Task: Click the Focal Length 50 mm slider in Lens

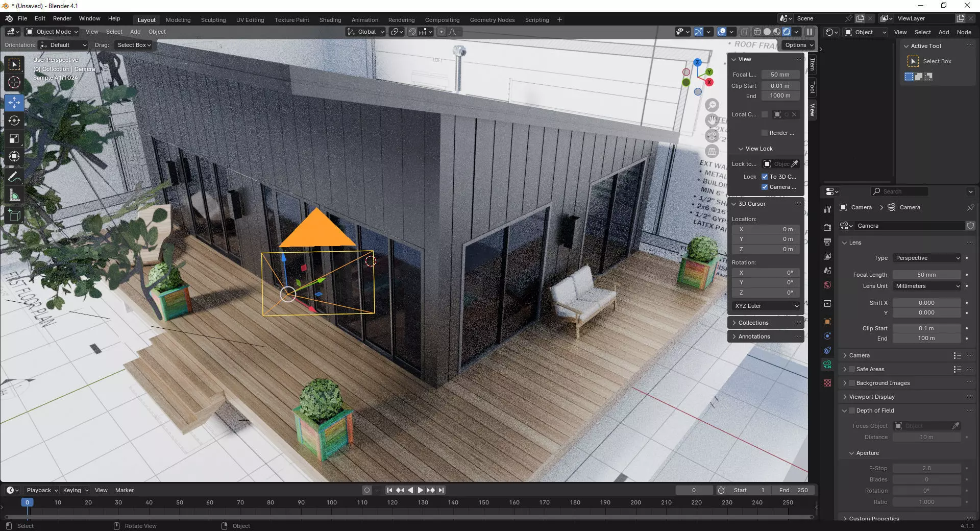Action: coord(927,275)
